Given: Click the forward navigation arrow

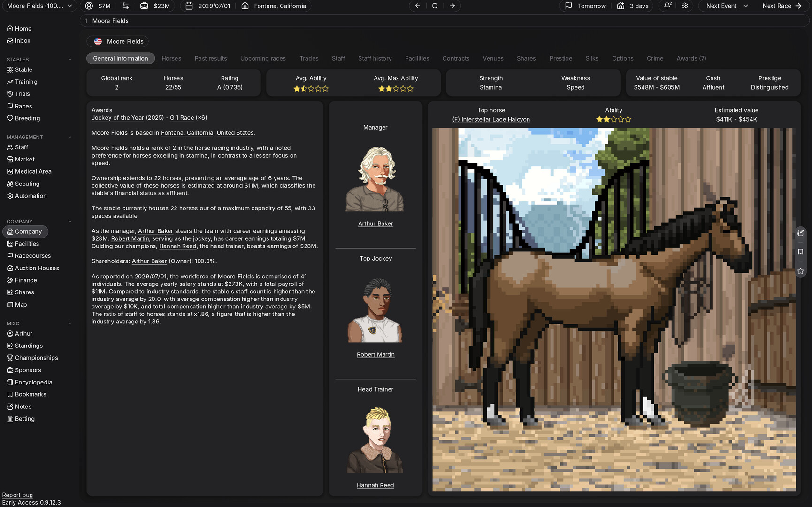Looking at the screenshot, I should [x=452, y=6].
